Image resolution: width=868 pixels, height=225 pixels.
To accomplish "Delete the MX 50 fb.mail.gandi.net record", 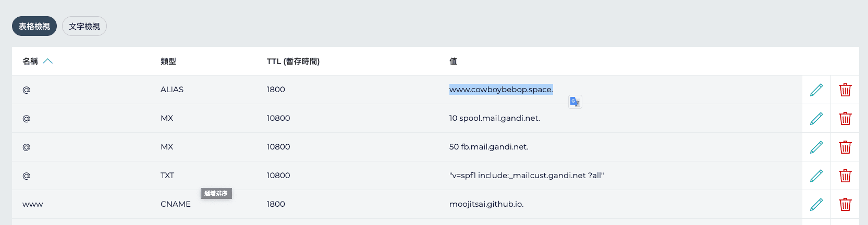I will click(x=845, y=147).
